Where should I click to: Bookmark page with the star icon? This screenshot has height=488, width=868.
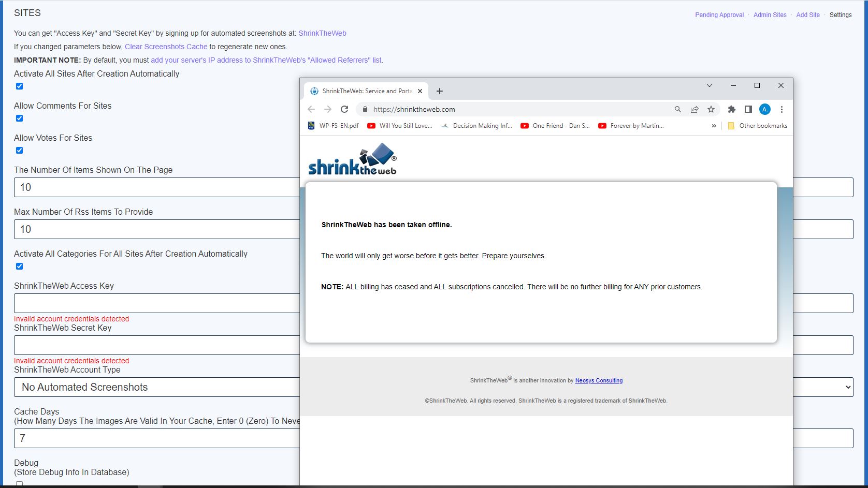tap(711, 109)
